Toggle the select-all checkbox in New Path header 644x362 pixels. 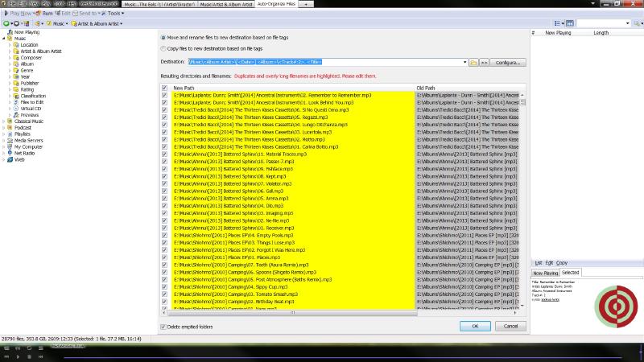(165, 88)
